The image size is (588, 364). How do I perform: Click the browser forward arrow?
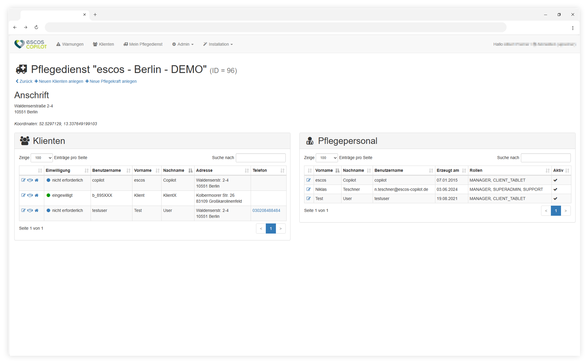(x=25, y=27)
